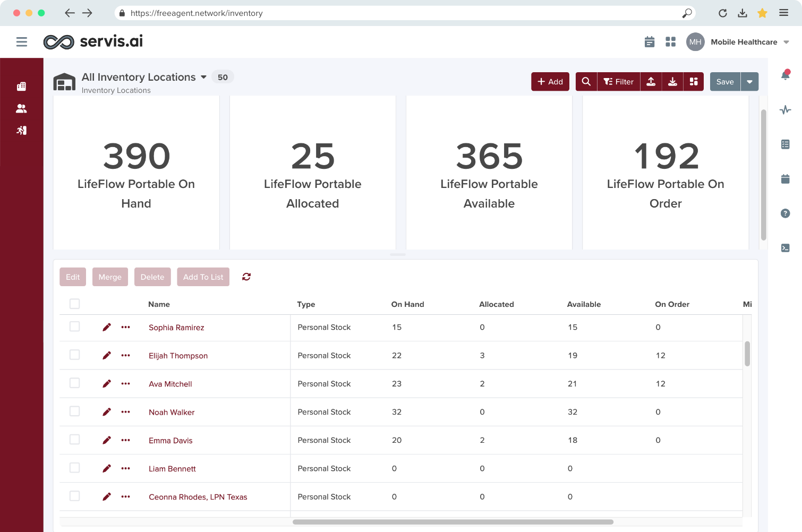Open the console terminal icon in right panel
The height and width of the screenshot is (532, 802).
(786, 248)
